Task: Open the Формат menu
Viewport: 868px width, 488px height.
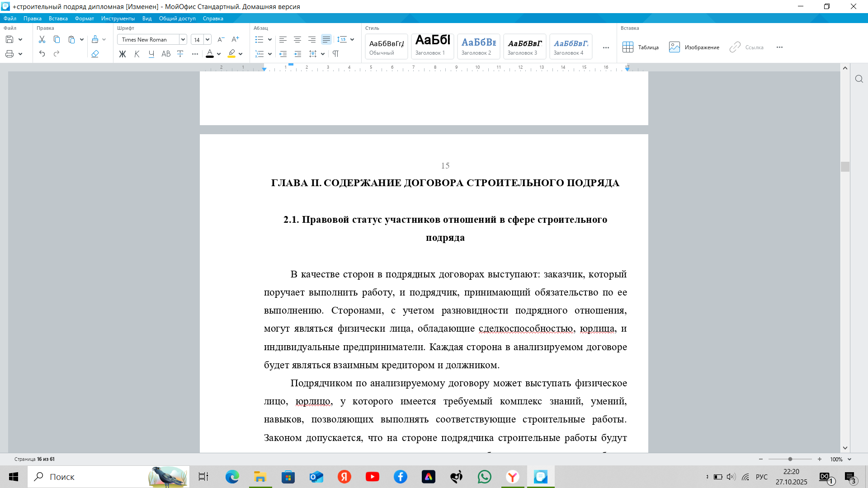Action: tap(84, 19)
